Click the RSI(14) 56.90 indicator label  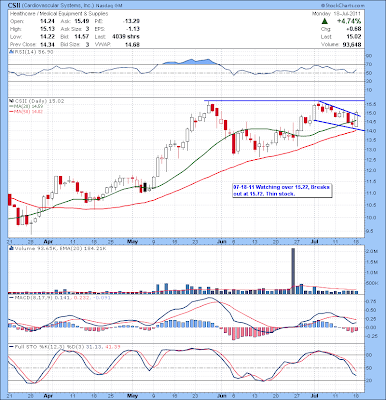click(33, 52)
